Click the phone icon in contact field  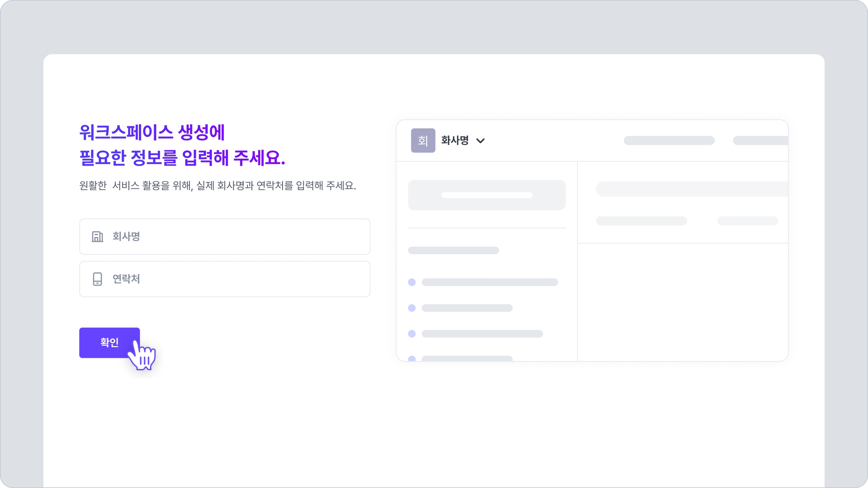(97, 279)
